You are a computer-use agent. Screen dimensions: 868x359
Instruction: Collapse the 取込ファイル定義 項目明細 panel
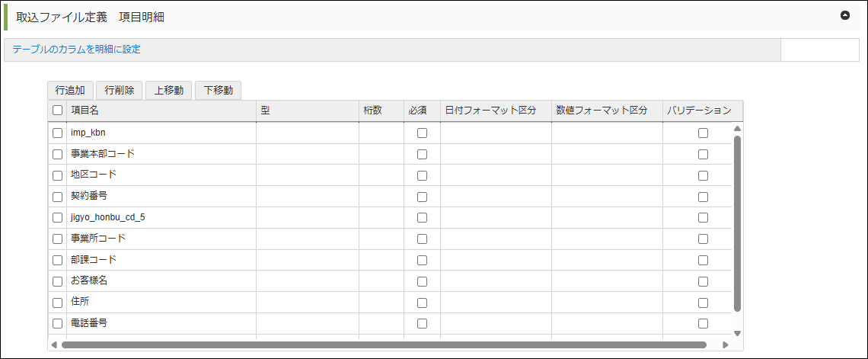(x=844, y=15)
